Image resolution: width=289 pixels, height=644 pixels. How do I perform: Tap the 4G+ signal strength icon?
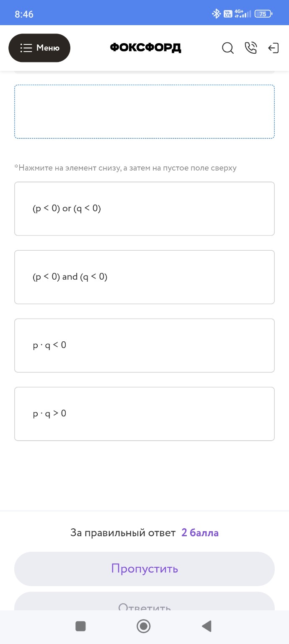tap(243, 14)
